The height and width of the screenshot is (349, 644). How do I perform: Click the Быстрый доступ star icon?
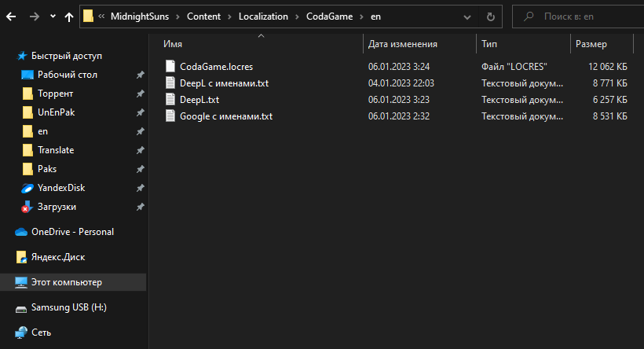click(22, 56)
